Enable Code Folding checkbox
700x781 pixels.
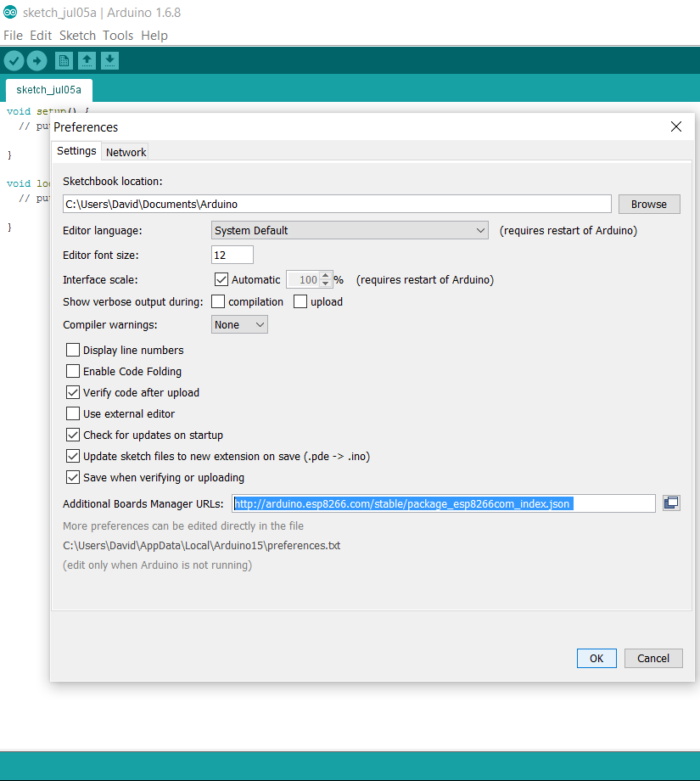pyautogui.click(x=73, y=371)
